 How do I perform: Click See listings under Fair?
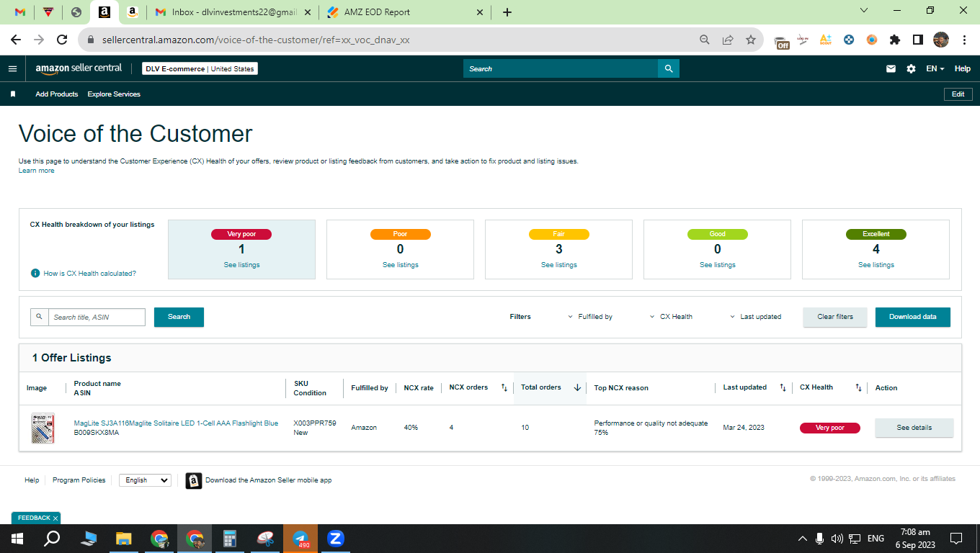[x=559, y=265]
